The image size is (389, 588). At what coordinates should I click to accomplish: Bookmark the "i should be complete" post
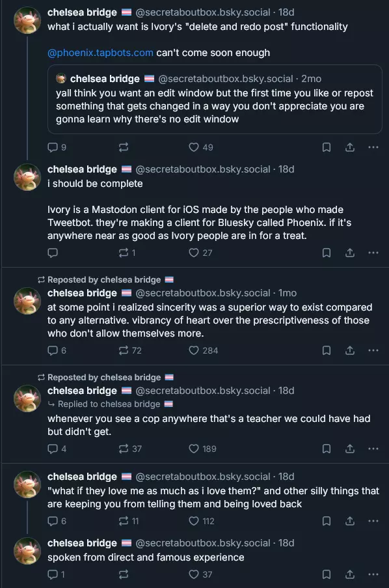point(327,253)
